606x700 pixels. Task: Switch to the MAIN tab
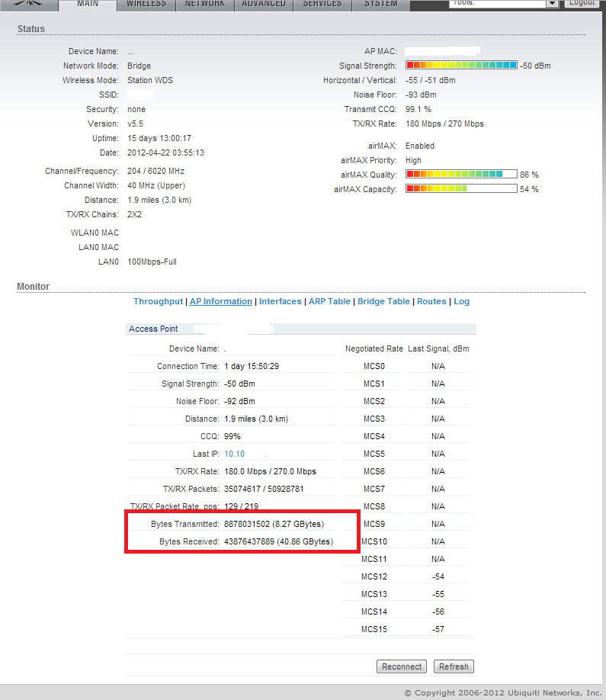tap(88, 5)
